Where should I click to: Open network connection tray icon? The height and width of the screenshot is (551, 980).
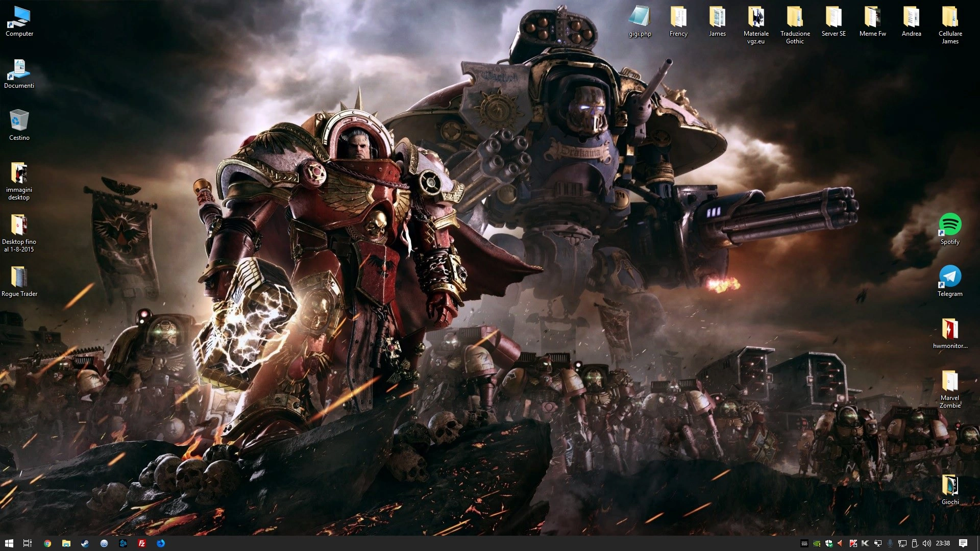pyautogui.click(x=902, y=543)
